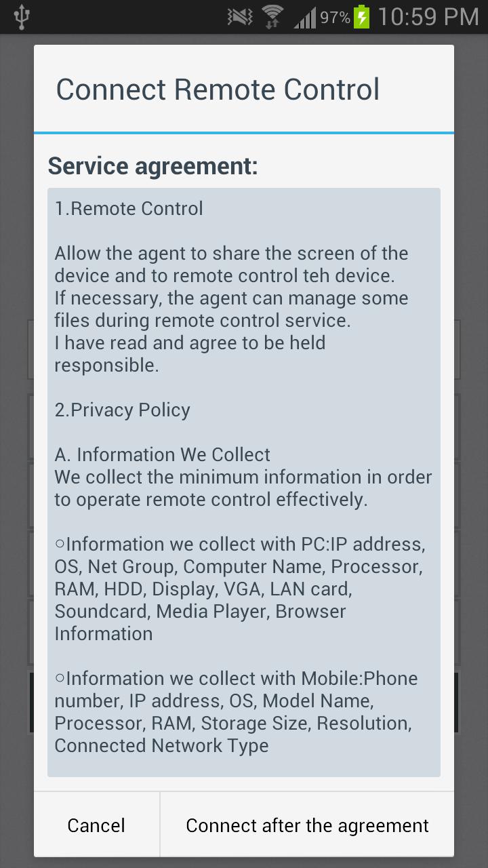Viewport: 488px width, 868px height.
Task: Tap the green charging battery icon
Action: click(362, 17)
